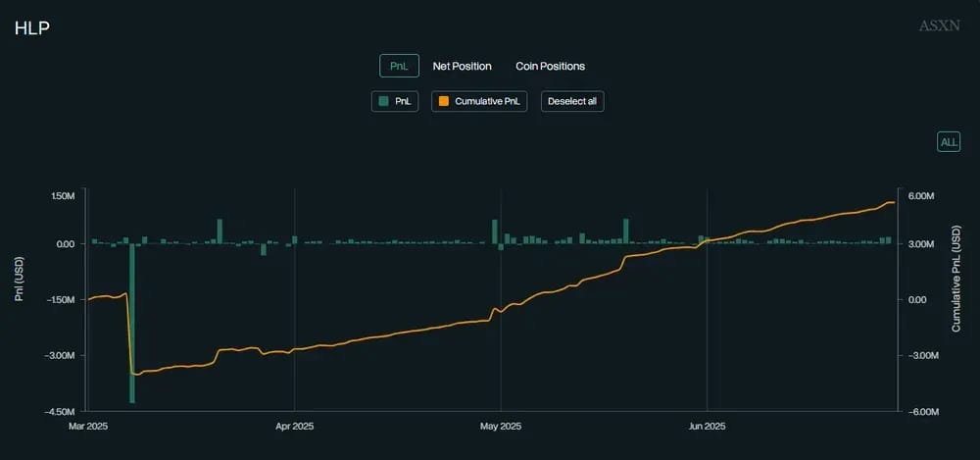Viewport: 980px width, 460px height.
Task: Click the orange line's end point in late June
Action: [894, 203]
